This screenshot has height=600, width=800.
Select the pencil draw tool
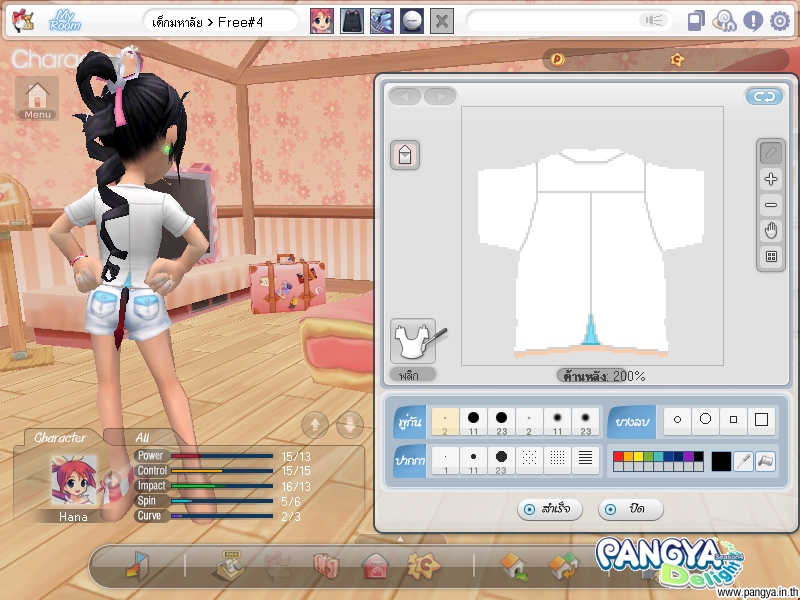click(771, 153)
